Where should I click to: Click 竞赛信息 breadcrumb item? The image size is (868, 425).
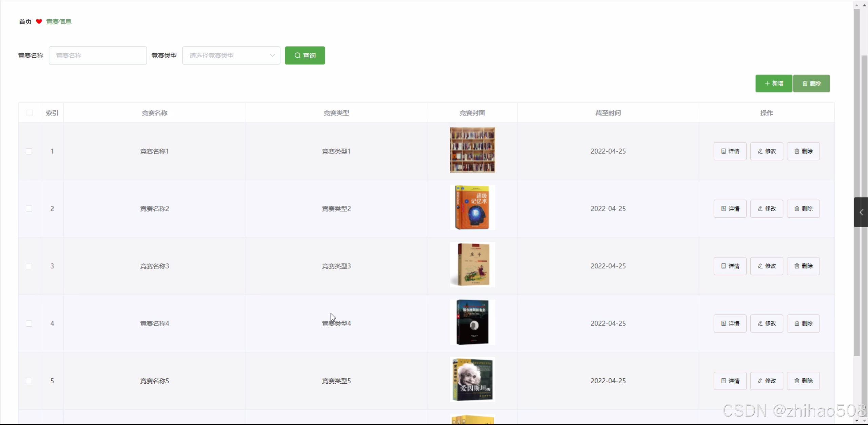59,22
